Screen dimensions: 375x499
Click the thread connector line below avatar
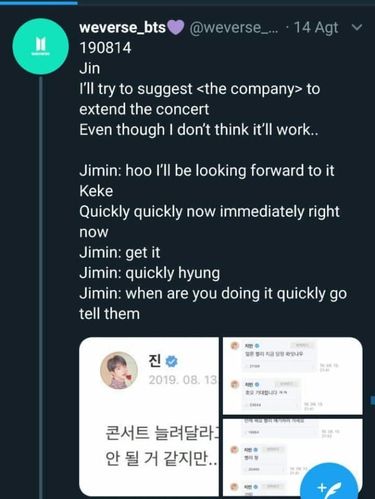point(41,287)
